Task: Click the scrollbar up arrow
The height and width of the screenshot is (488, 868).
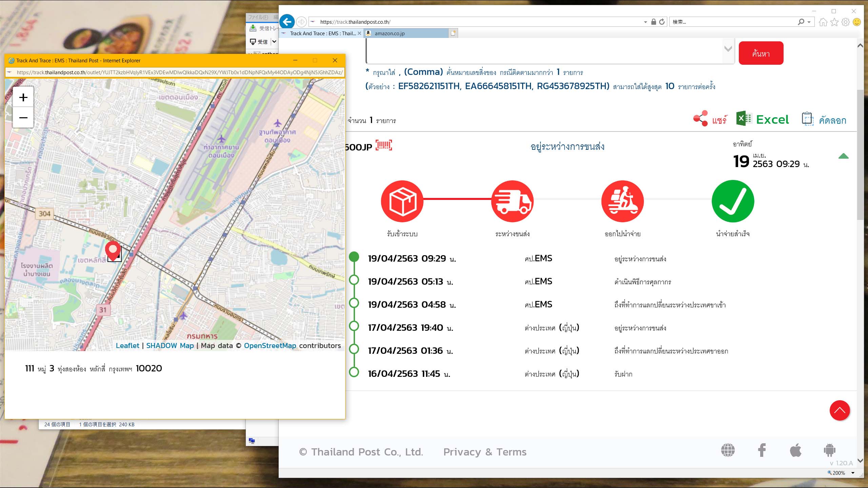Action: pyautogui.click(x=860, y=45)
